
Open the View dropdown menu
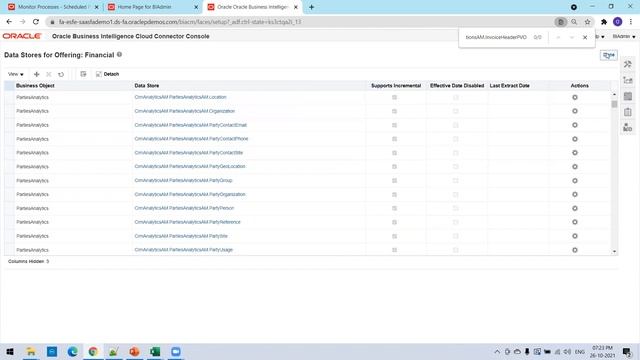pyautogui.click(x=16, y=74)
